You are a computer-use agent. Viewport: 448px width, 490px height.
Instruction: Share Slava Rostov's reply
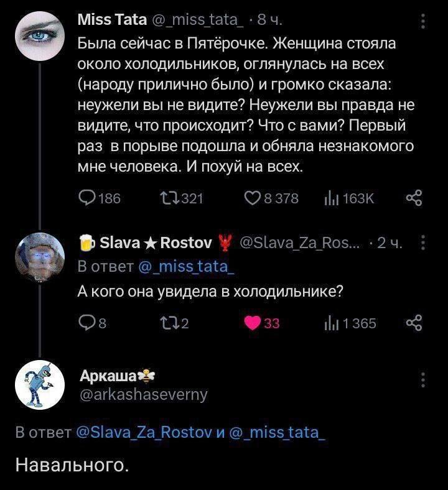413,323
